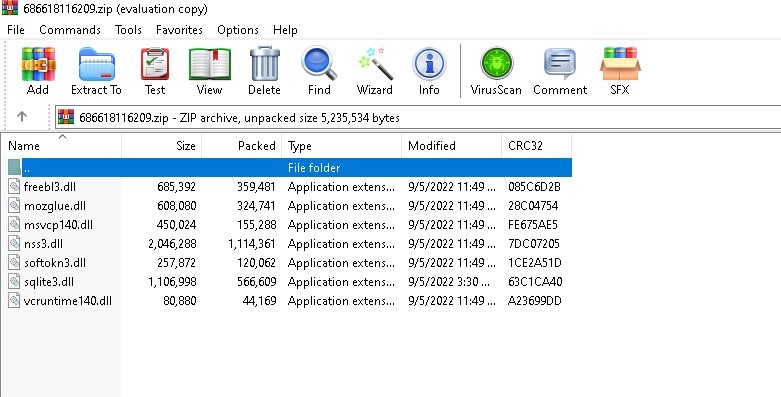Run the Test archive tool
This screenshot has height=397, width=781.
(155, 64)
